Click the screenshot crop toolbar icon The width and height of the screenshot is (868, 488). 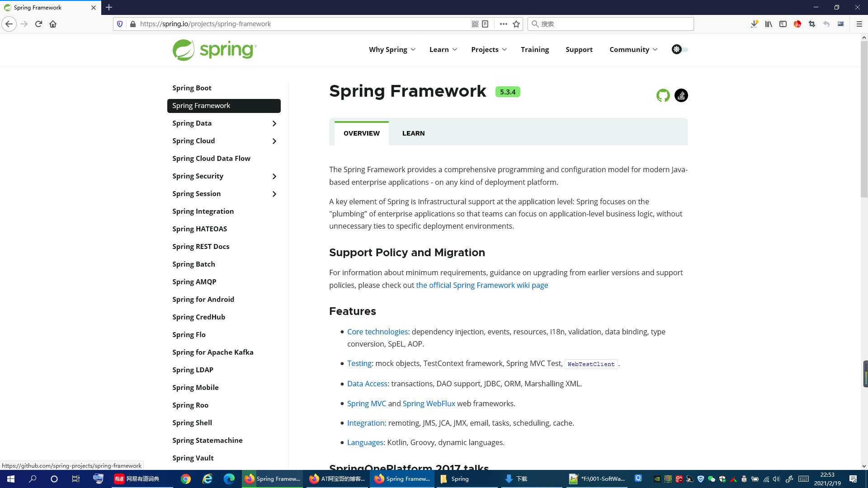coord(811,24)
